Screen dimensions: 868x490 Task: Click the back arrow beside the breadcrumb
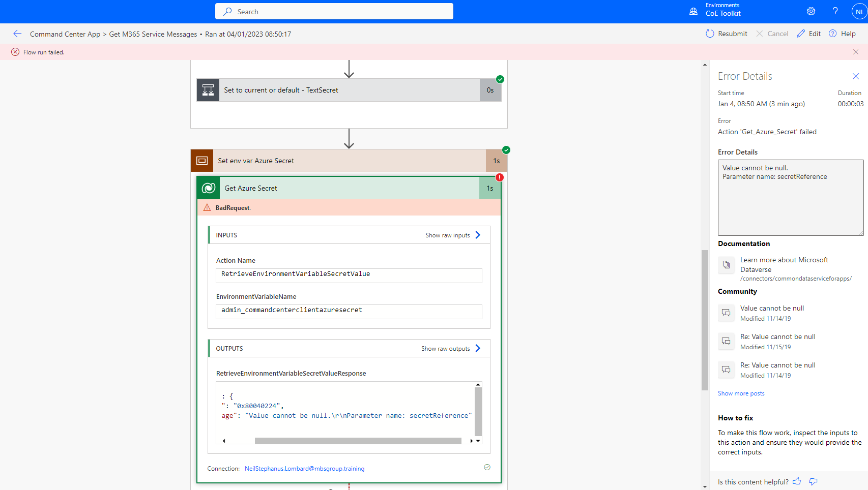click(17, 34)
